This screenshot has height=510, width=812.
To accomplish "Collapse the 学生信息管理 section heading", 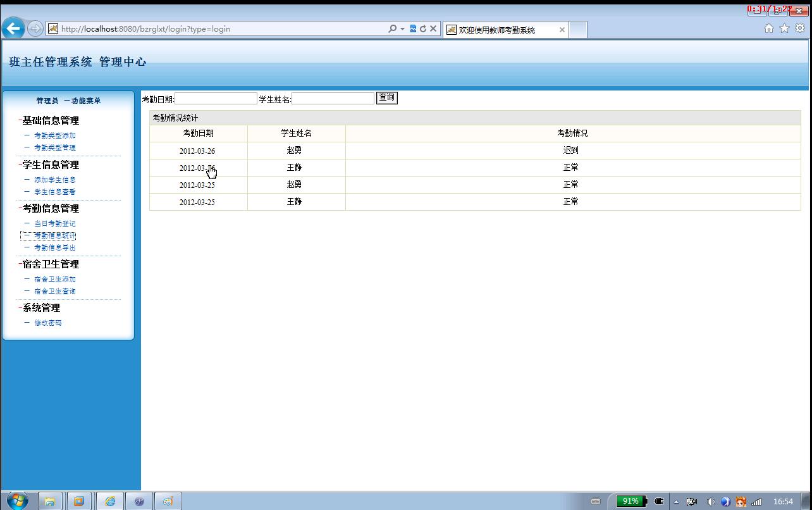I will (x=50, y=165).
